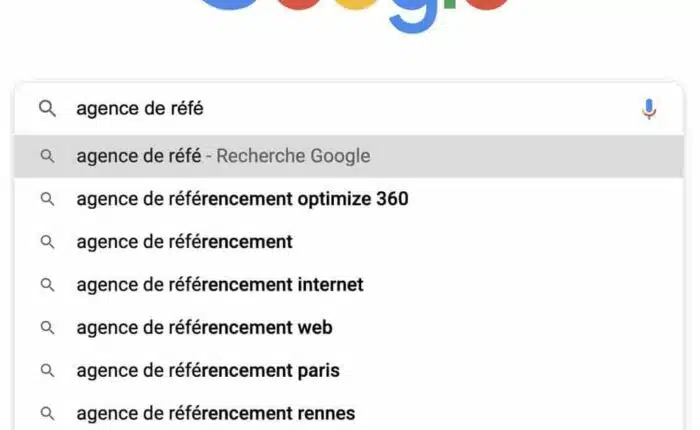This screenshot has height=430, width=700.
Task: Choose 'agence de référencement web' suggestion
Action: [204, 328]
